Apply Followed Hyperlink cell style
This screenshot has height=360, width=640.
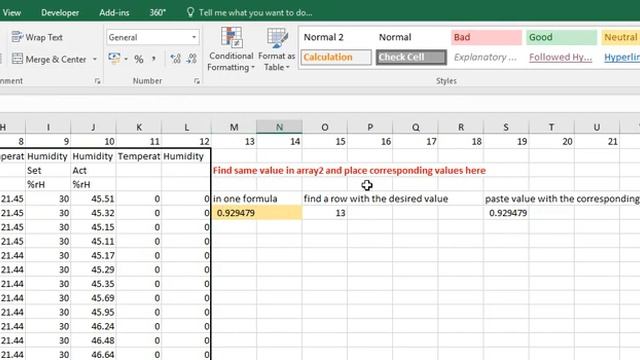560,57
